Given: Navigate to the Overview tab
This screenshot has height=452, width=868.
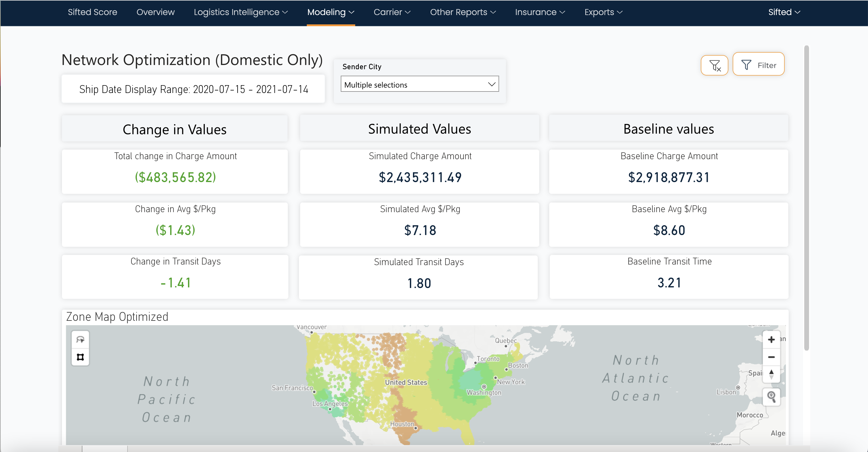Looking at the screenshot, I should [155, 12].
